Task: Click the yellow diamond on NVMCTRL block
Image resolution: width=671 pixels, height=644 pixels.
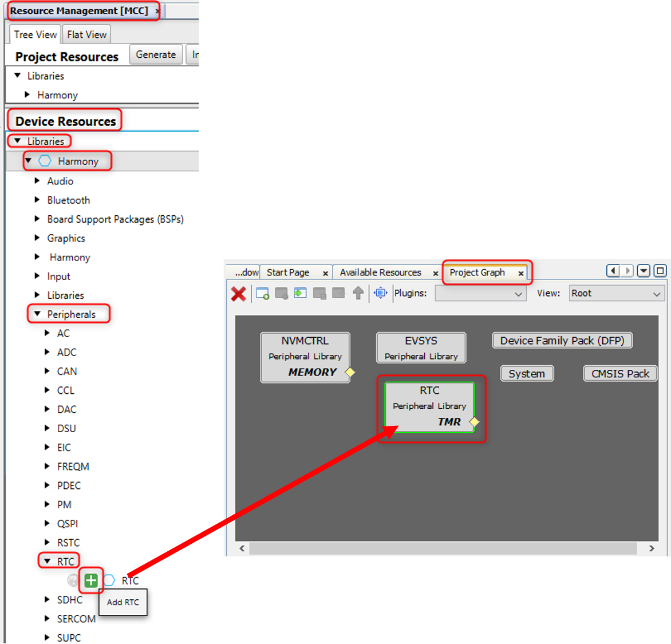Action: click(x=350, y=372)
